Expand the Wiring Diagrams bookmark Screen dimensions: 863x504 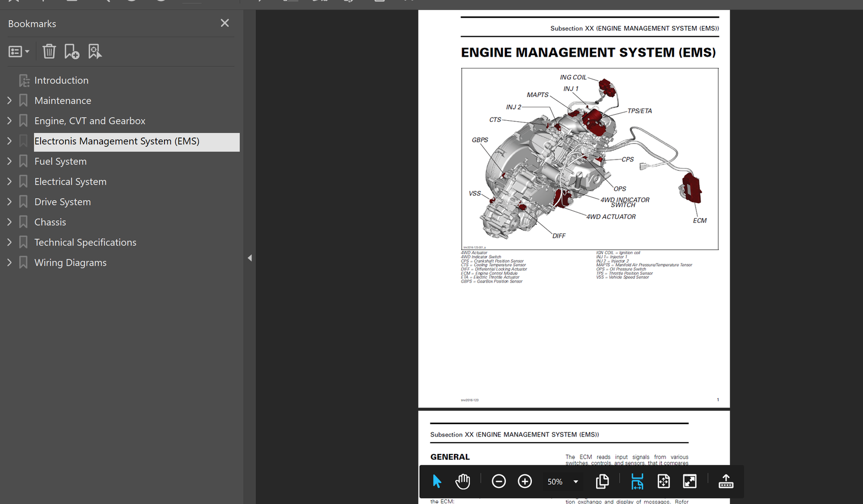tap(9, 263)
